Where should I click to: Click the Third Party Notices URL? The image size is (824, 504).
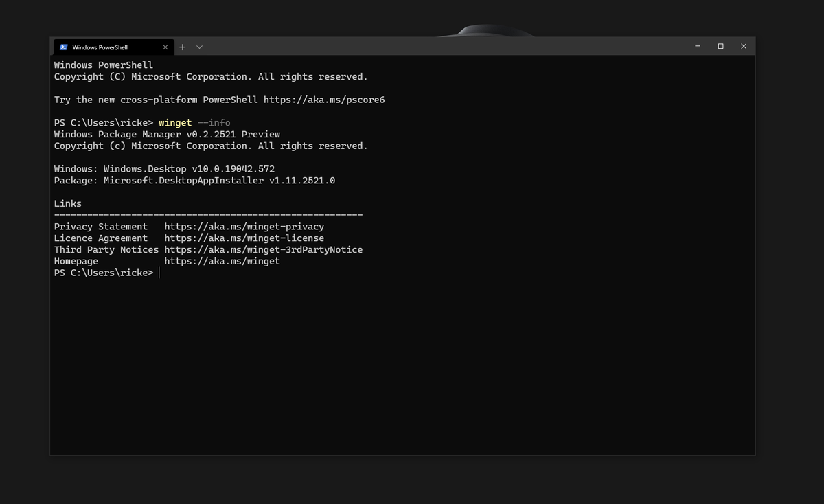click(263, 249)
